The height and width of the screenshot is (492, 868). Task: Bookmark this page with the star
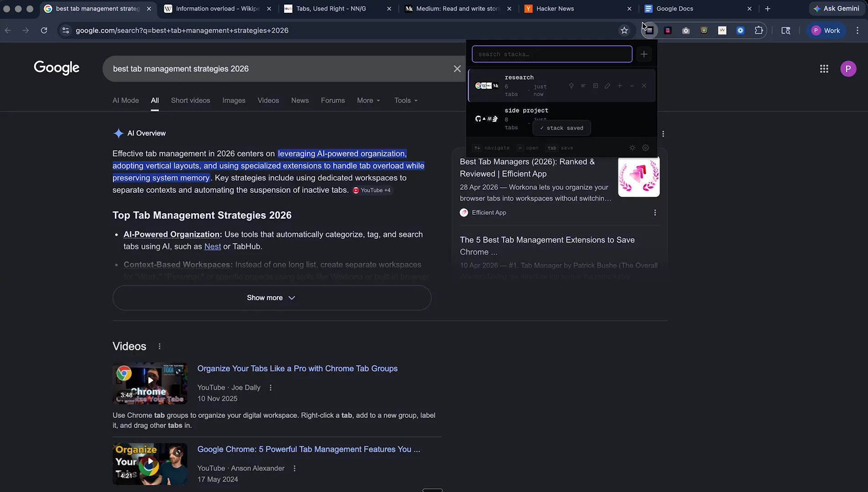click(624, 31)
